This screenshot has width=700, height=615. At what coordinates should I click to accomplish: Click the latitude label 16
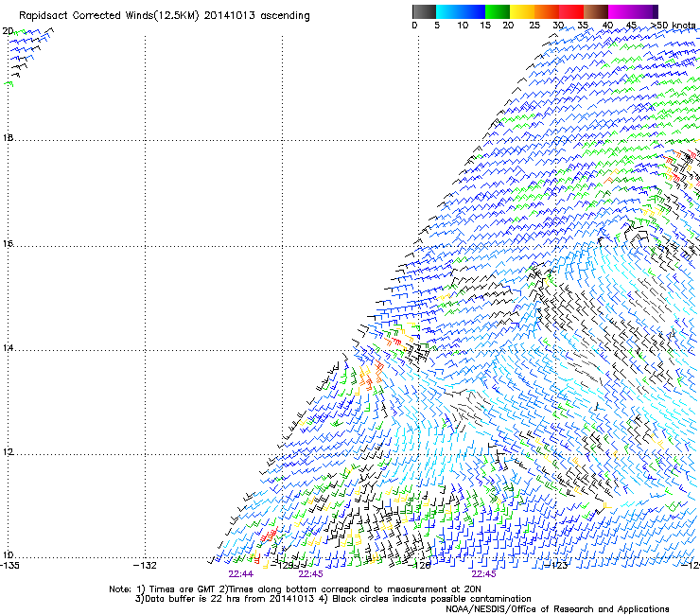pos(8,244)
